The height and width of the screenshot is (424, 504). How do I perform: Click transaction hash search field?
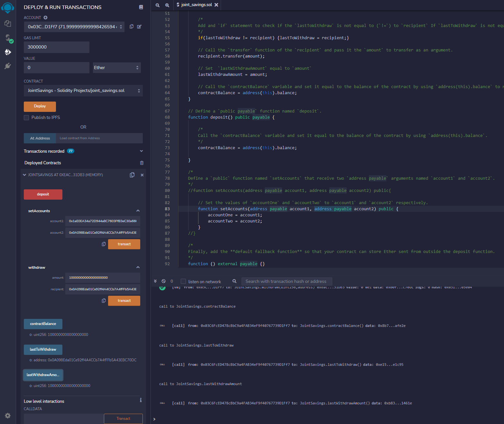[x=287, y=281]
